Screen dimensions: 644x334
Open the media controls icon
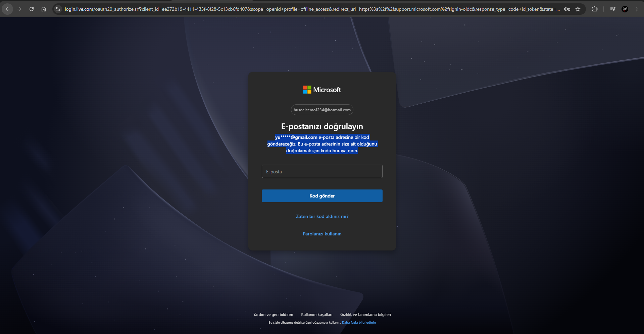(613, 9)
